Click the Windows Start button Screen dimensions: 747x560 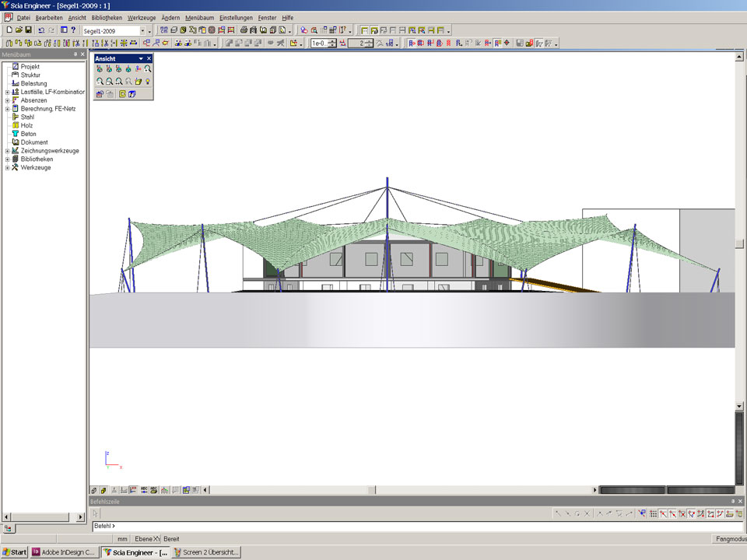[x=14, y=552]
